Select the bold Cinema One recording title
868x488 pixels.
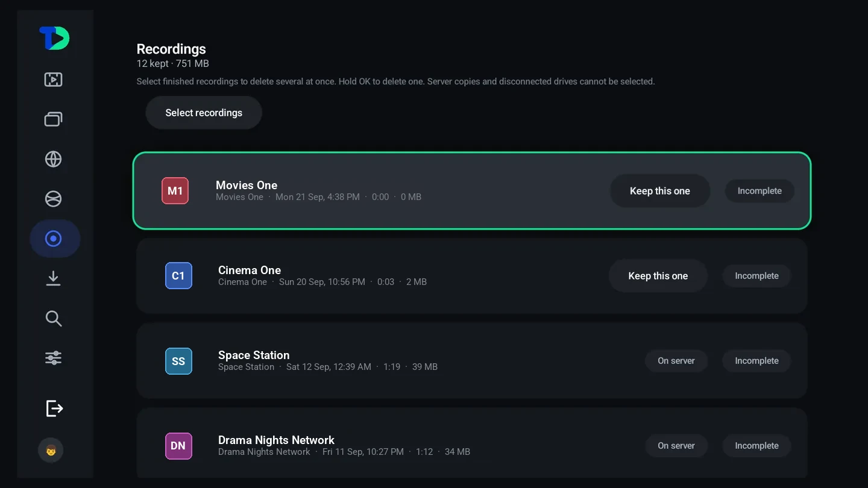click(x=250, y=271)
